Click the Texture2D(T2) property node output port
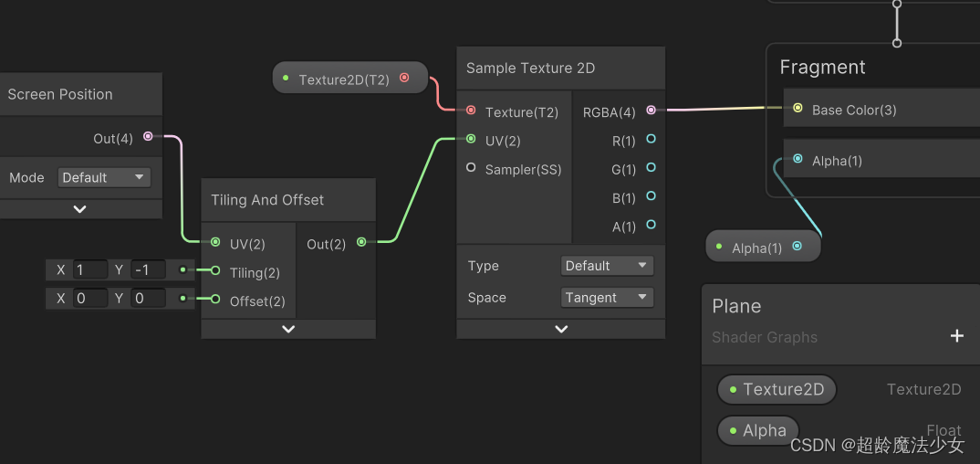The height and width of the screenshot is (464, 980). pyautogui.click(x=404, y=78)
